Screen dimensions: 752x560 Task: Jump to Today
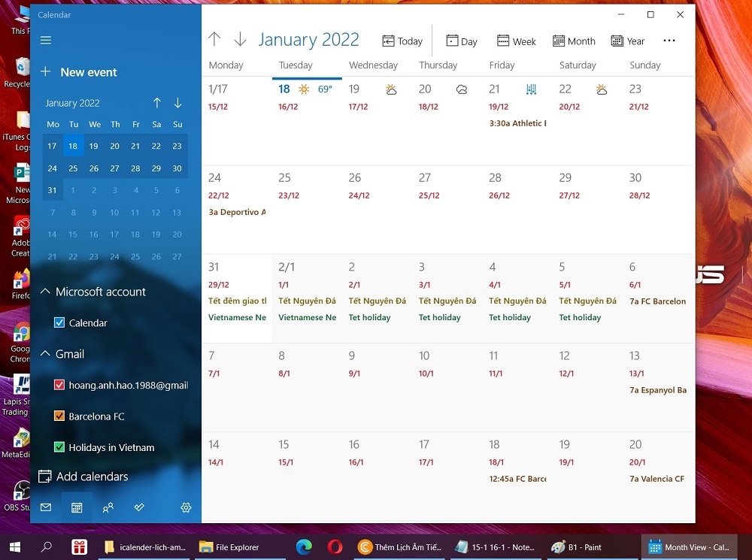pos(402,41)
